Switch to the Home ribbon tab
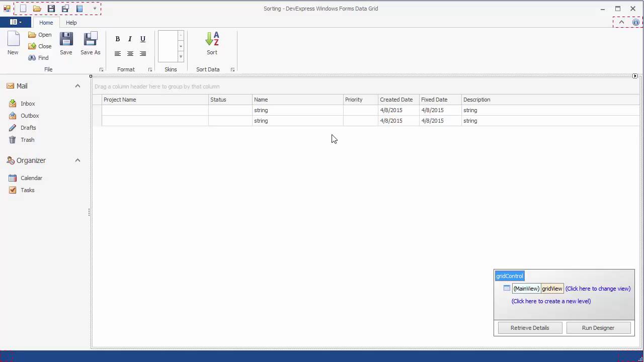Viewport: 644px width, 362px height. pos(46,23)
